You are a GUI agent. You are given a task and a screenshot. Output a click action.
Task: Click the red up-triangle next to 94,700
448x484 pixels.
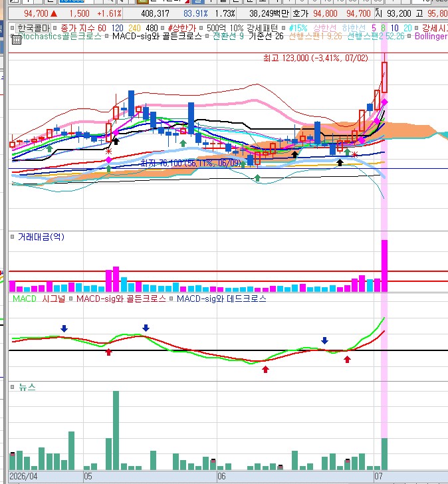point(54,13)
